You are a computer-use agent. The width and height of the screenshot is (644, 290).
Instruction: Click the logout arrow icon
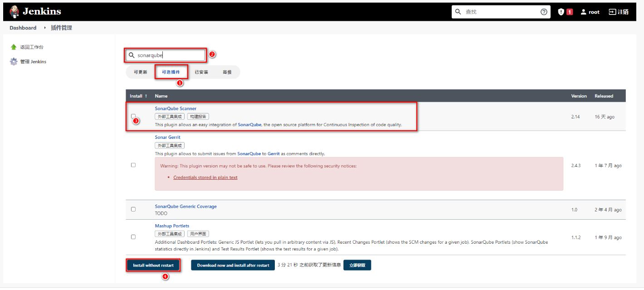click(x=612, y=12)
